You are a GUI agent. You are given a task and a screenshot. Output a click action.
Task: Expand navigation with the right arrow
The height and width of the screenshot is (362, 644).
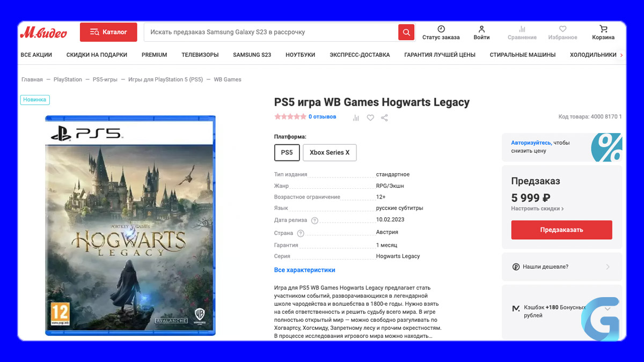[x=621, y=55]
